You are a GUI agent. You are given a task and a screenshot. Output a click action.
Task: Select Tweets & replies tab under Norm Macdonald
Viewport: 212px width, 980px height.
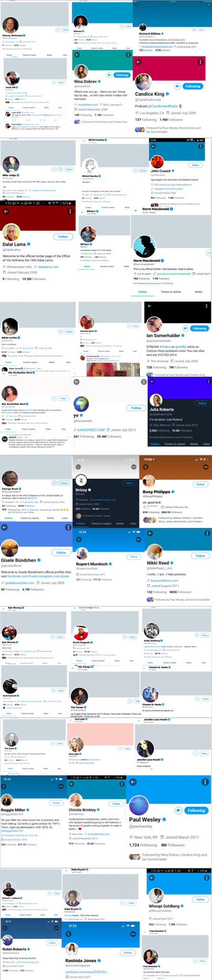pyautogui.click(x=170, y=291)
